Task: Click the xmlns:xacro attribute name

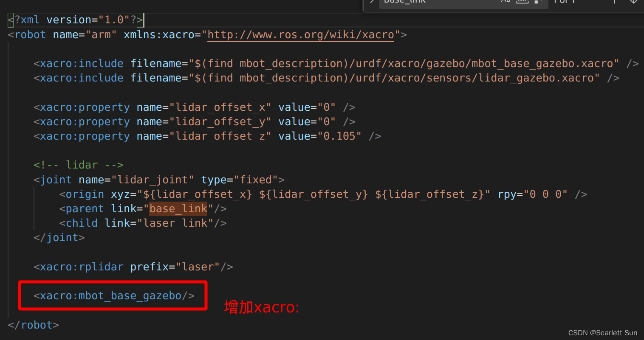Action: (159, 35)
